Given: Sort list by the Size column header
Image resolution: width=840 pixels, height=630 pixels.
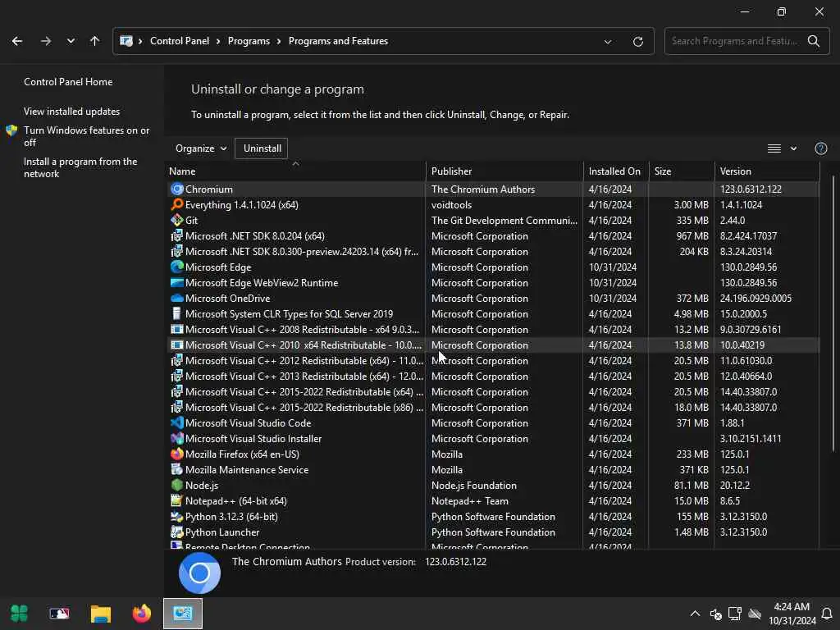Looking at the screenshot, I should click(681, 171).
